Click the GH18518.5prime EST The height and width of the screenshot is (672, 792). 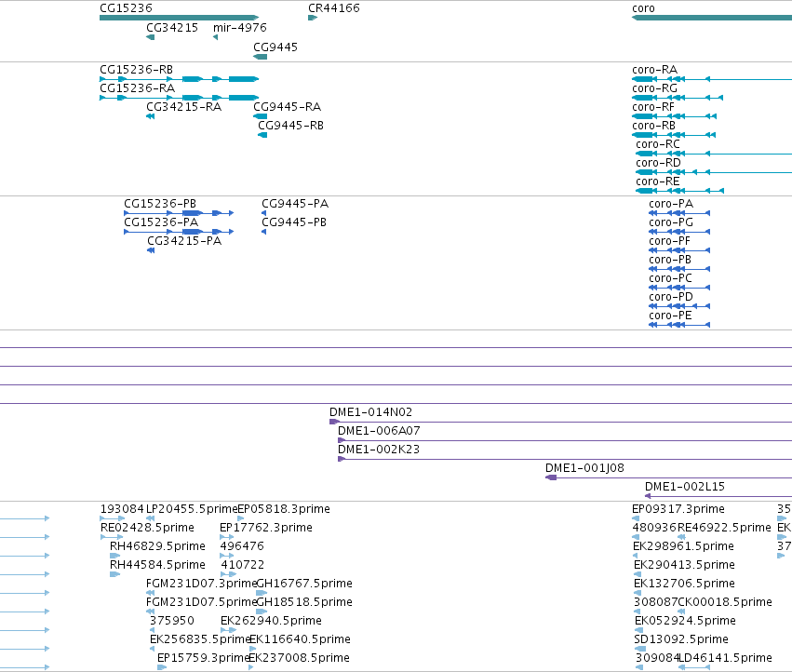tap(262, 612)
